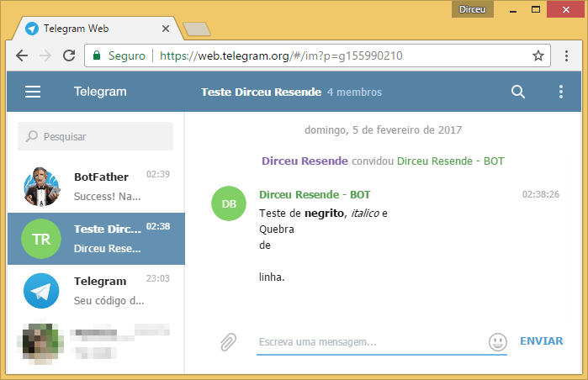Click purple Dirceu Resende inviter name
Image resolution: width=588 pixels, height=380 pixels.
coord(305,161)
